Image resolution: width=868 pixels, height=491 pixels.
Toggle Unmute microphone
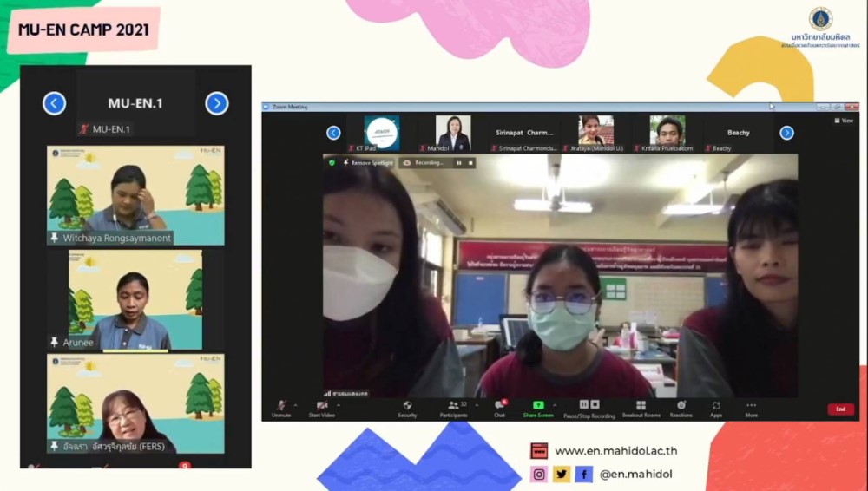(281, 406)
